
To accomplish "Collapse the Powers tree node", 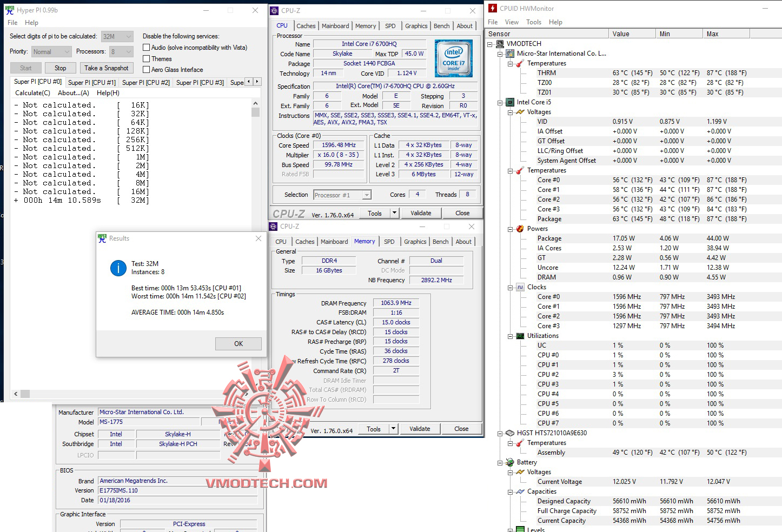I will (511, 229).
